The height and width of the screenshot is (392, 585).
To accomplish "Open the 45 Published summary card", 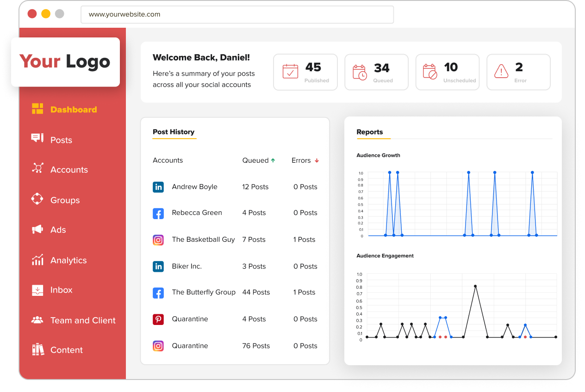I will [x=305, y=72].
